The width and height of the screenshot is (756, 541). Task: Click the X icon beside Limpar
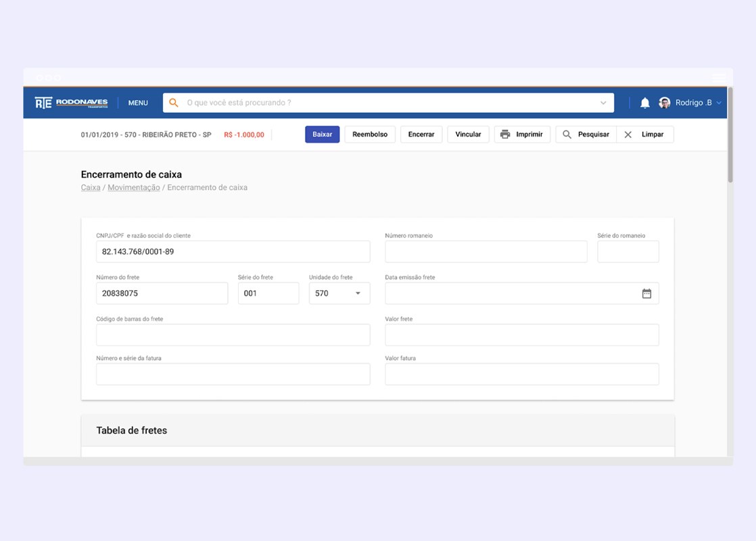pos(628,135)
